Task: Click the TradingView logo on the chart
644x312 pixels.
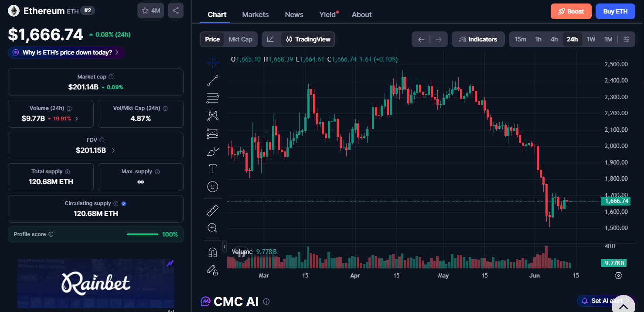Action: 240,254
